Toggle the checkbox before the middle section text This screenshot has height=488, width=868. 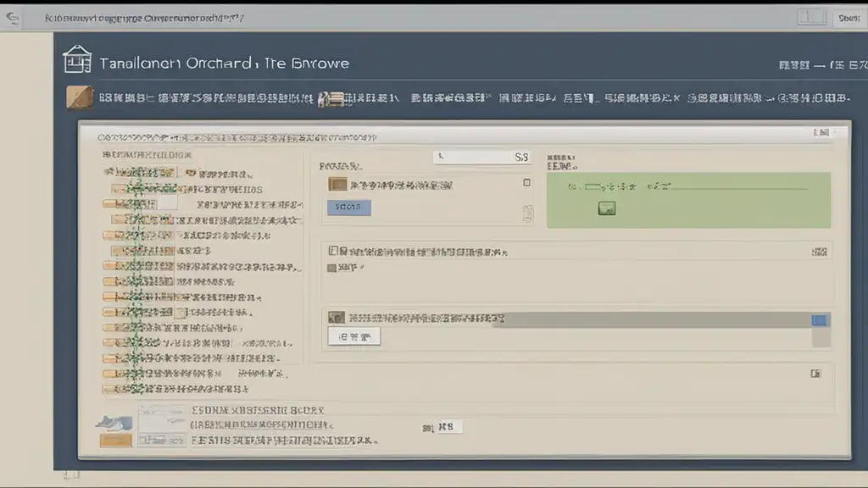332,251
